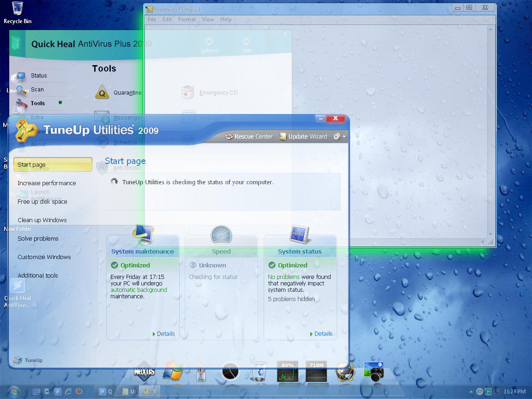Viewport: 532px width, 399px height.
Task: Select Free up disk space category
Action: (42, 201)
